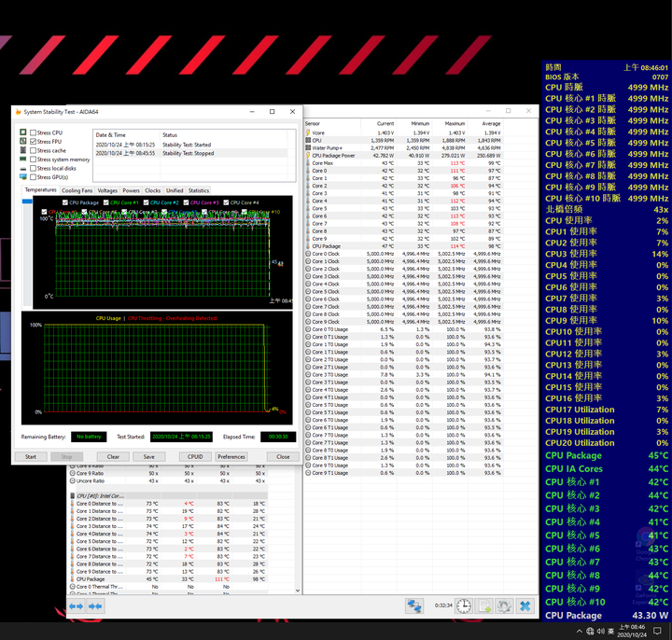Select the Core 9 T1 Usage row
Viewport: 672px width, 640px height.
click(x=403, y=473)
